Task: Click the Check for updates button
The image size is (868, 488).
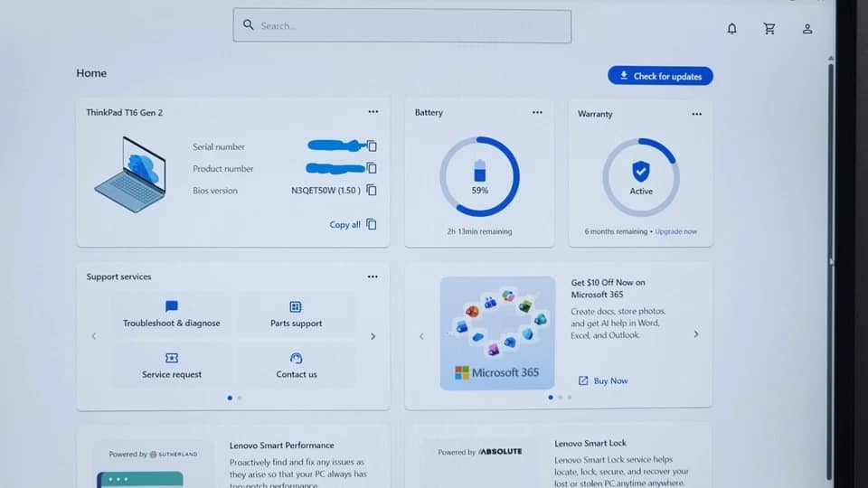Action: pos(660,76)
